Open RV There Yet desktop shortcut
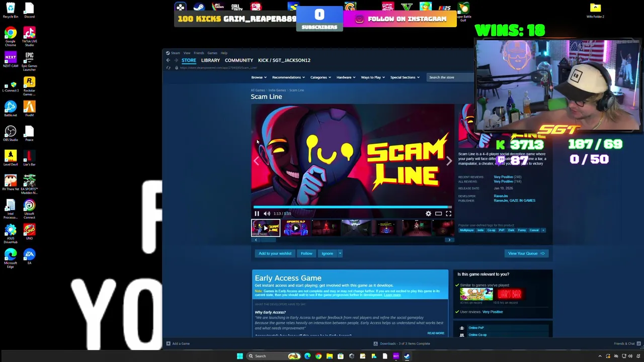Viewport: 644px width, 362px height. coord(10,183)
